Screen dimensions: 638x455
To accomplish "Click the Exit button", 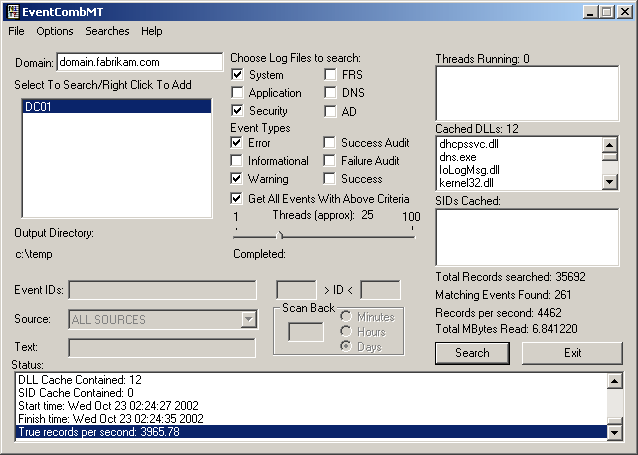I will 572,353.
